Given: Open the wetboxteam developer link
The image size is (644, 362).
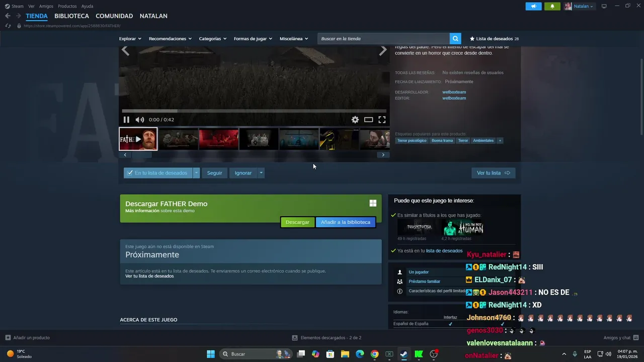Looking at the screenshot, I should point(454,92).
